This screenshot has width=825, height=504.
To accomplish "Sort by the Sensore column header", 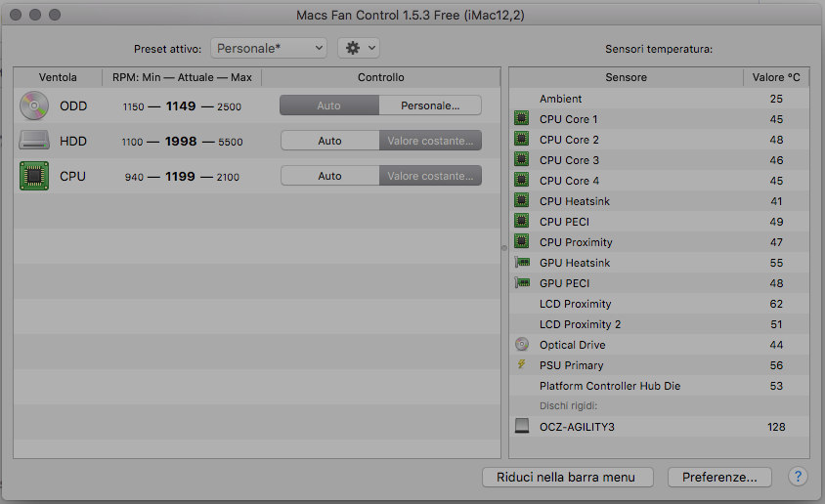I will 626,77.
